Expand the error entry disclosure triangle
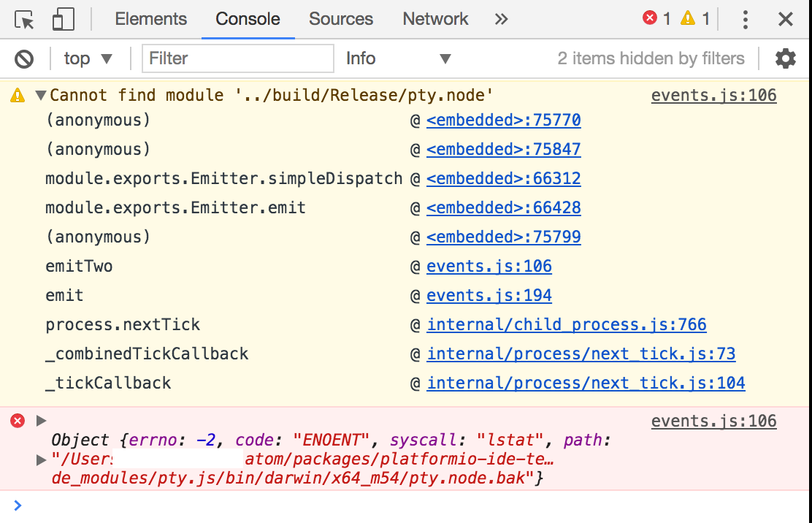Image resolution: width=812 pixels, height=523 pixels. click(x=42, y=421)
